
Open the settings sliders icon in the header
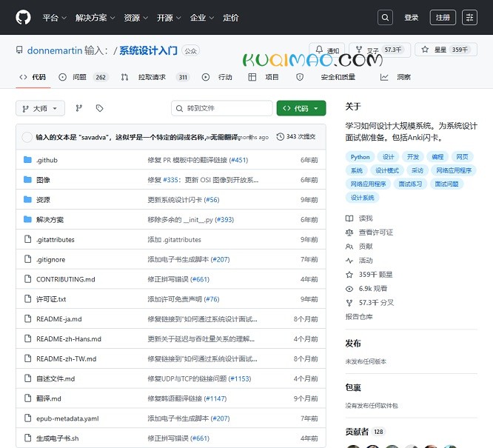click(470, 18)
